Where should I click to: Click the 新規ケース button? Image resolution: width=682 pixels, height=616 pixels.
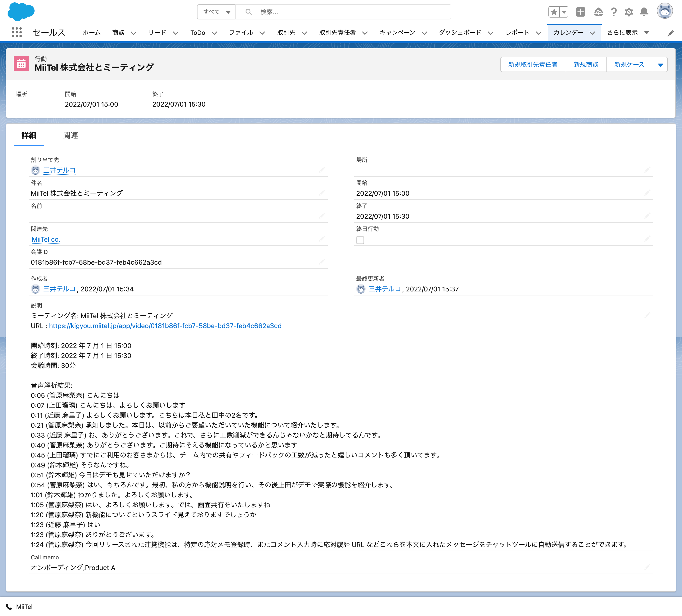[629, 65]
